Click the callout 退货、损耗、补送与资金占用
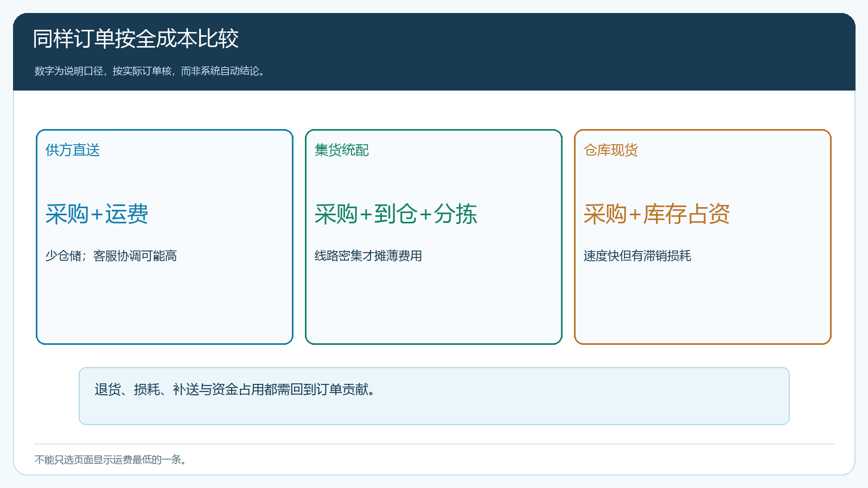Viewport: 868px width, 488px height. point(434,396)
